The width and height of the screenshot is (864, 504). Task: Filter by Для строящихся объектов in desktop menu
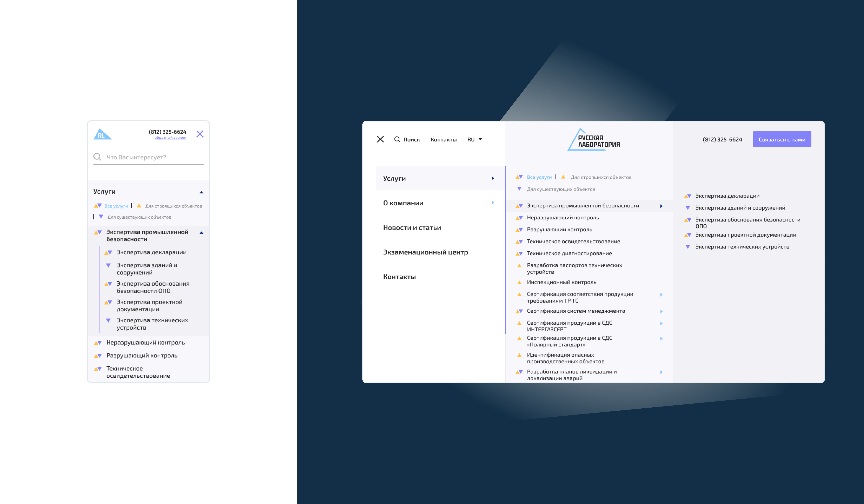tap(601, 177)
